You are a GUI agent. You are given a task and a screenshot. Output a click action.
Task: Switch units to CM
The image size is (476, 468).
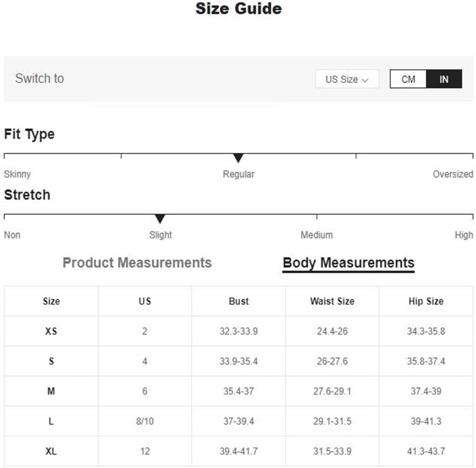click(x=408, y=79)
